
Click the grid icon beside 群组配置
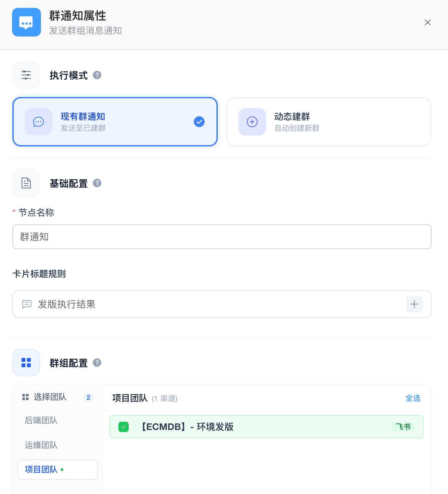coord(26,363)
